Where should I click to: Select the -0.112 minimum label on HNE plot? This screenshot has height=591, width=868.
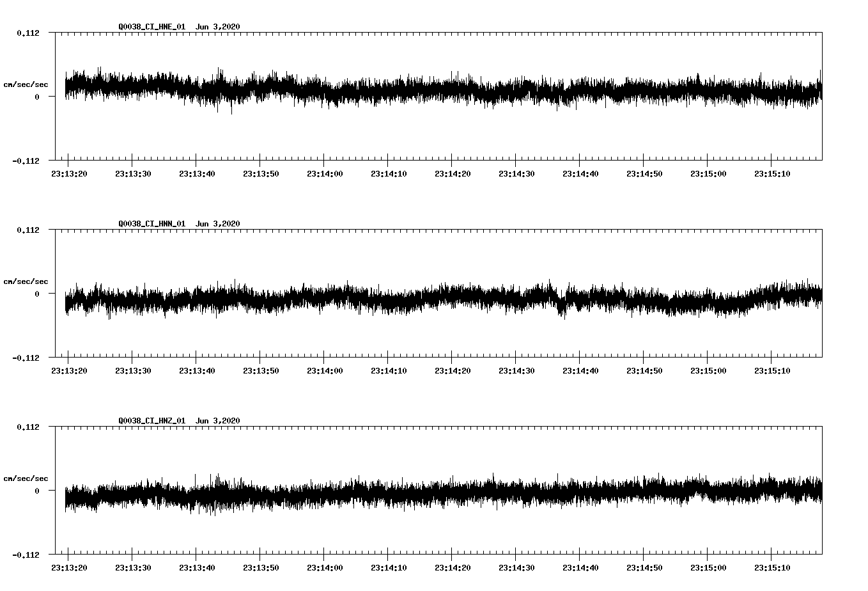pos(26,161)
